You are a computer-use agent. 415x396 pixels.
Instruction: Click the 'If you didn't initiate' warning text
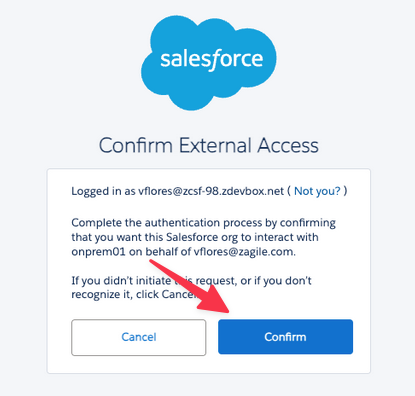tap(121, 281)
